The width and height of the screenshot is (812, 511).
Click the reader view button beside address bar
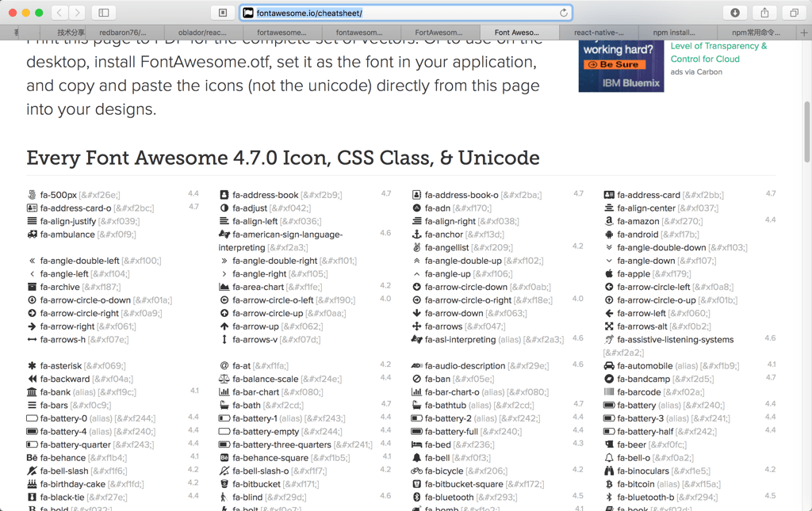pos(223,13)
